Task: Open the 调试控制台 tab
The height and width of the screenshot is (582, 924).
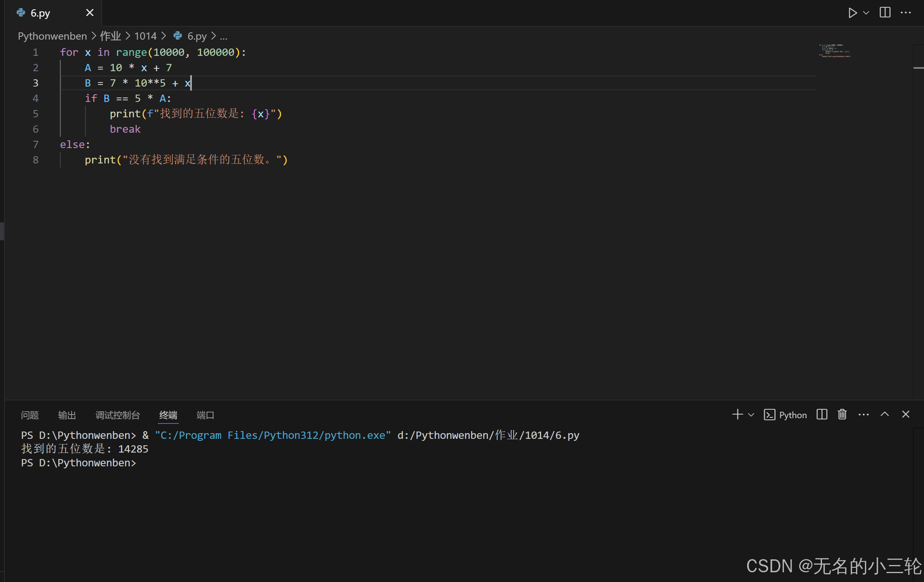Action: point(117,415)
